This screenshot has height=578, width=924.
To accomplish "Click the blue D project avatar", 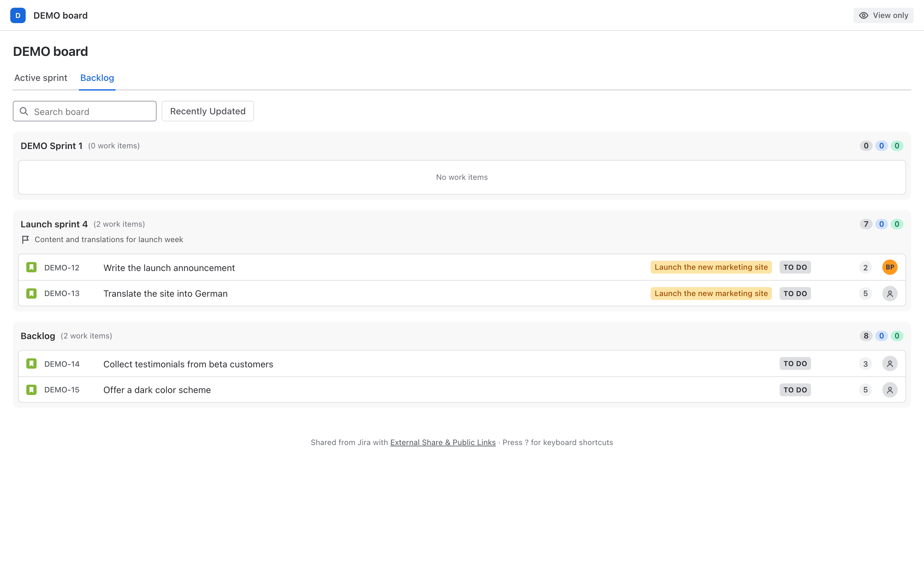I will pyautogui.click(x=18, y=15).
